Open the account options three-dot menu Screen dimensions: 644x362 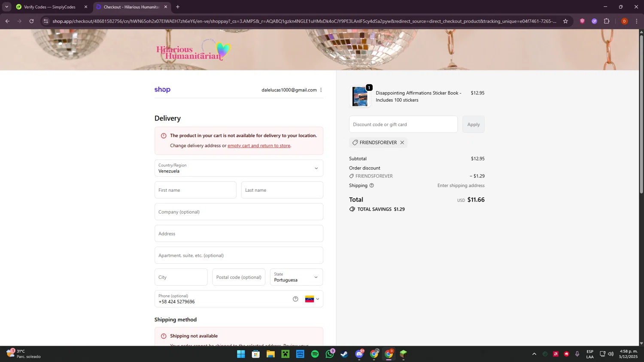click(321, 90)
